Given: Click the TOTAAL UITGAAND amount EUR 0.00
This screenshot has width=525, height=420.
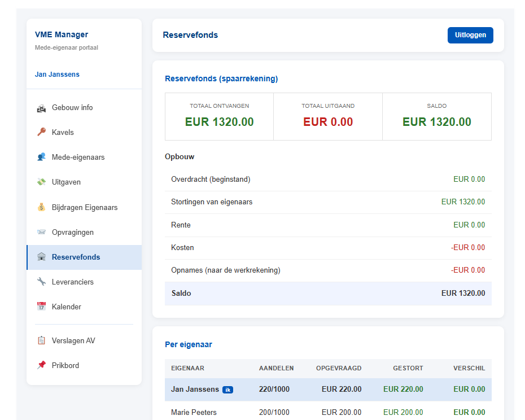Looking at the screenshot, I should [x=328, y=122].
